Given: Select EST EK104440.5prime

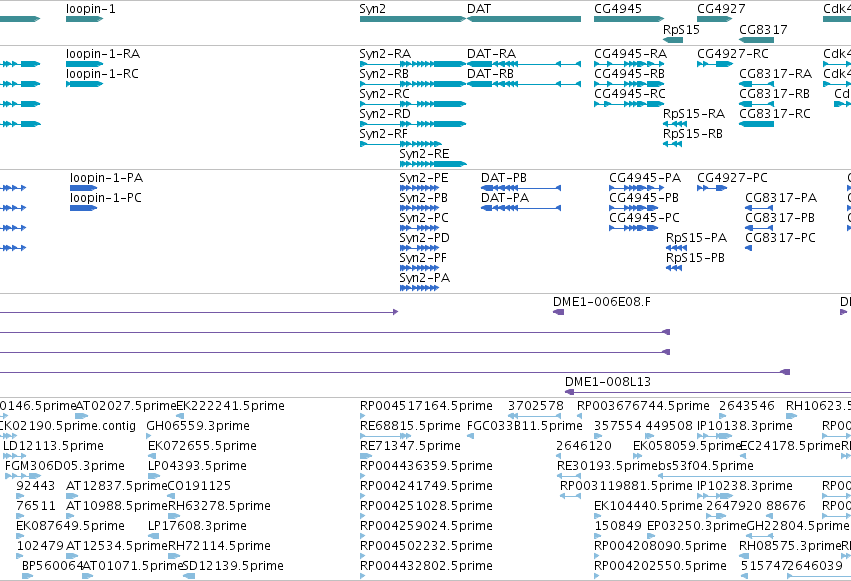Looking at the screenshot, I should pos(597,516).
